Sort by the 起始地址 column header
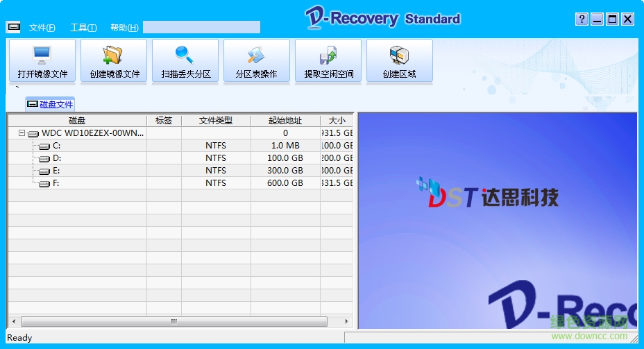The width and height of the screenshot is (644, 349). 285,121
